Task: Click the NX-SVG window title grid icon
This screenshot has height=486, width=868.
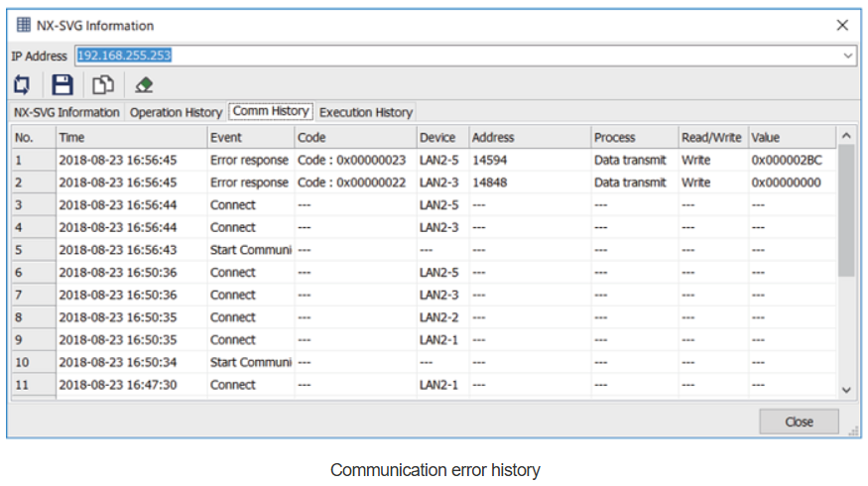Action: 24,25
